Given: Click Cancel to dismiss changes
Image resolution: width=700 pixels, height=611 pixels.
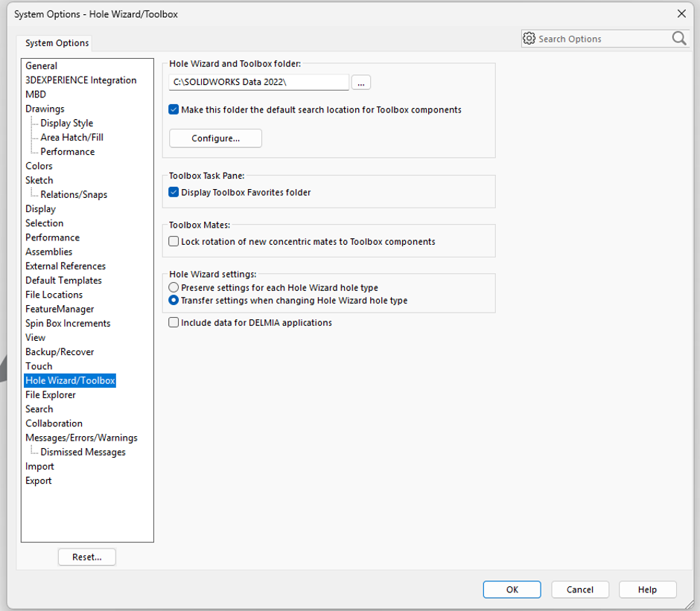Looking at the screenshot, I should [x=580, y=589].
